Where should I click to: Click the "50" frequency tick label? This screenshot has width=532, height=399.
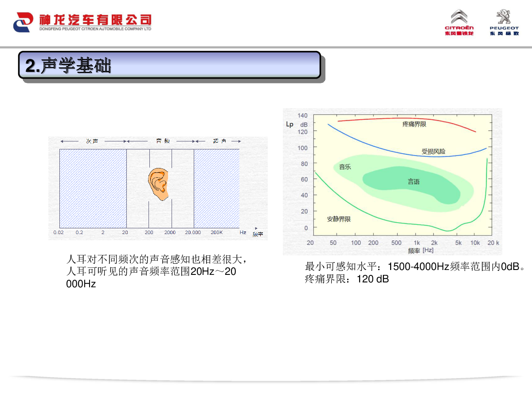(x=333, y=243)
